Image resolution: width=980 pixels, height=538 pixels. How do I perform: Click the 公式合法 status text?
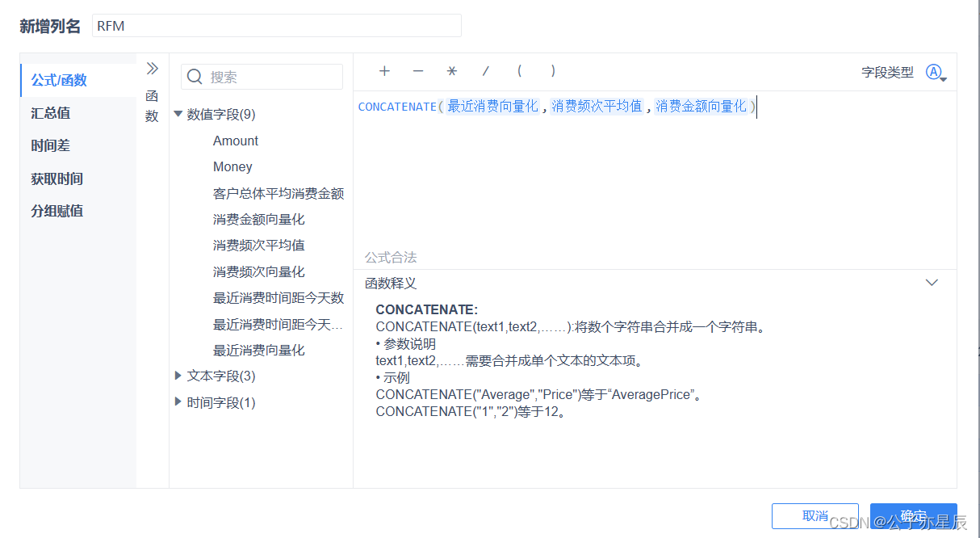[x=391, y=258]
